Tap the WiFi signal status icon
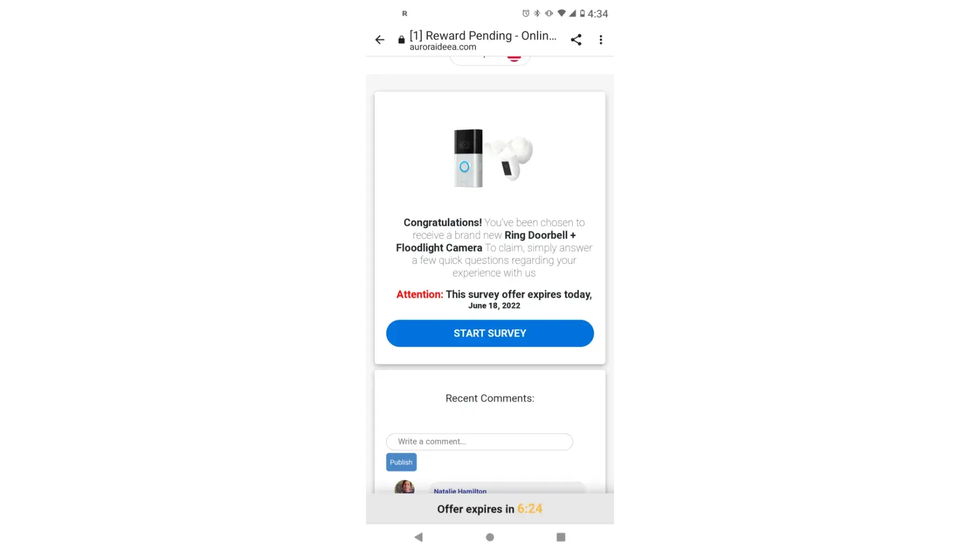Viewport: 980px width, 551px height. (561, 13)
